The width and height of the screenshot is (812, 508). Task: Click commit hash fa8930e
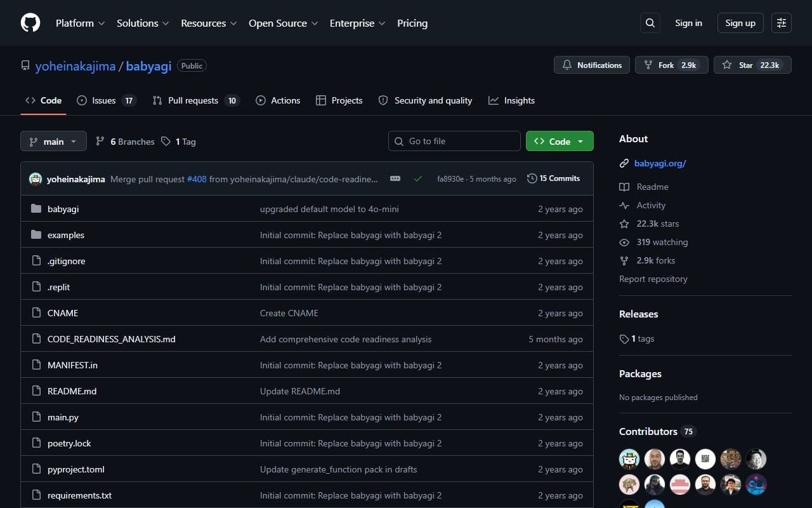click(x=450, y=179)
